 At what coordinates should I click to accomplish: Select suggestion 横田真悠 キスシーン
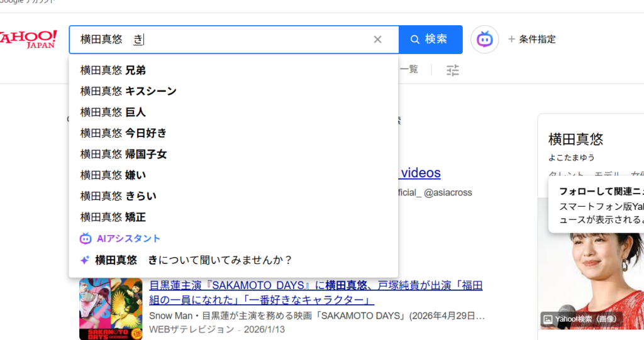(128, 91)
